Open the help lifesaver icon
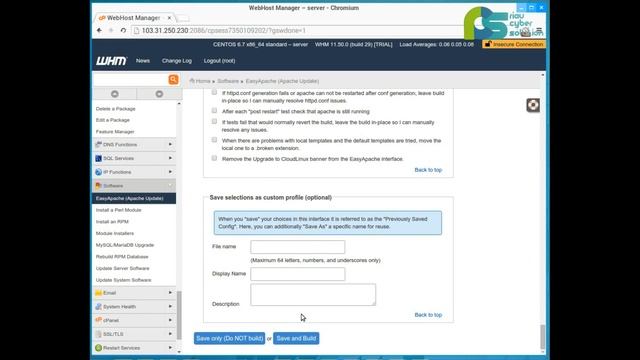This screenshot has width=640, height=360. 533,105
